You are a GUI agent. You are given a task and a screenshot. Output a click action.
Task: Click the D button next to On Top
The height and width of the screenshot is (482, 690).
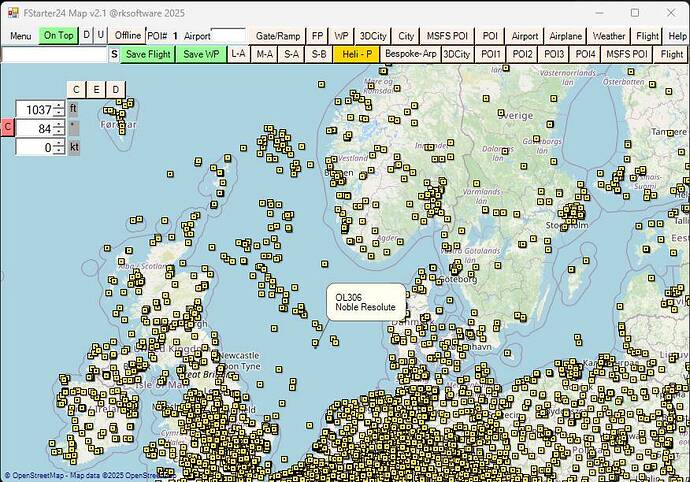pyautogui.click(x=86, y=35)
